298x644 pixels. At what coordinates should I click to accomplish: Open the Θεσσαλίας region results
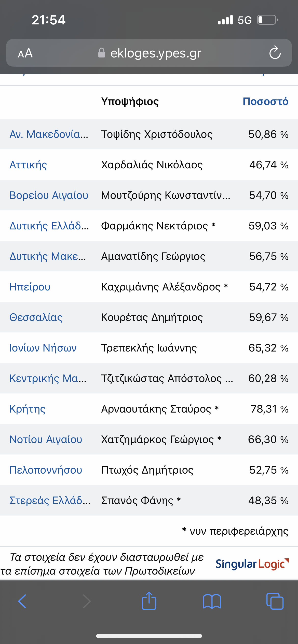(36, 317)
